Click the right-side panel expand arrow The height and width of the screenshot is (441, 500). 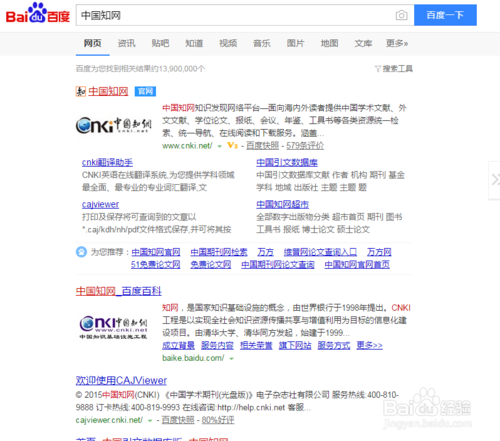coord(495,180)
